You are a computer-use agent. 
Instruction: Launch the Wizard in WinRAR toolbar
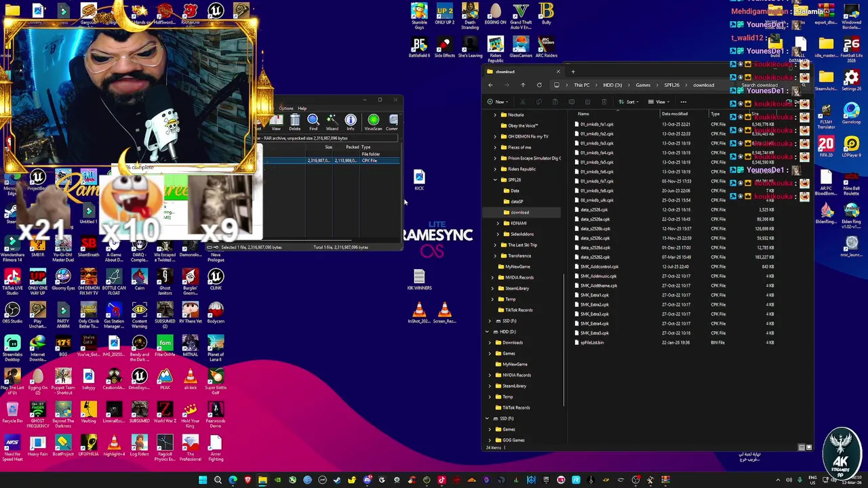332,123
